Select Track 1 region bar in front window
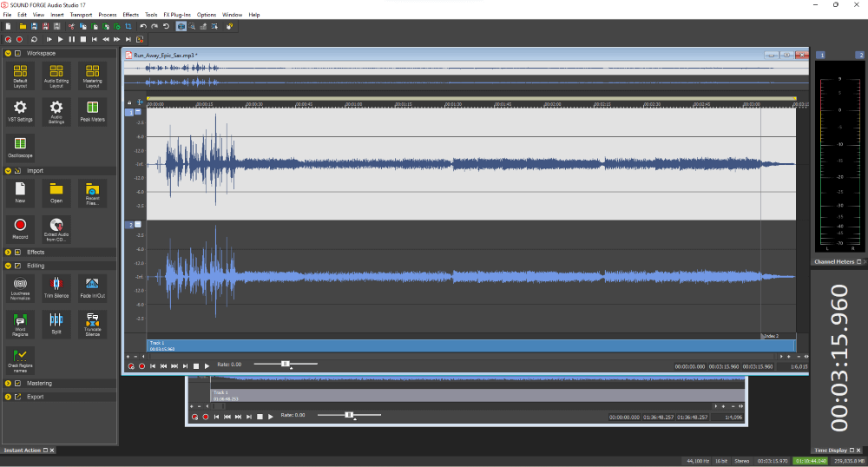The height and width of the screenshot is (467, 868). [x=471, y=345]
